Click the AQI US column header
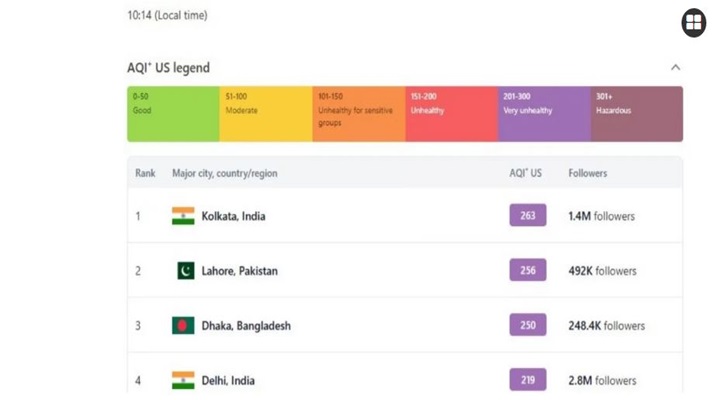Screen dimensions: 725x400 pyautogui.click(x=525, y=173)
